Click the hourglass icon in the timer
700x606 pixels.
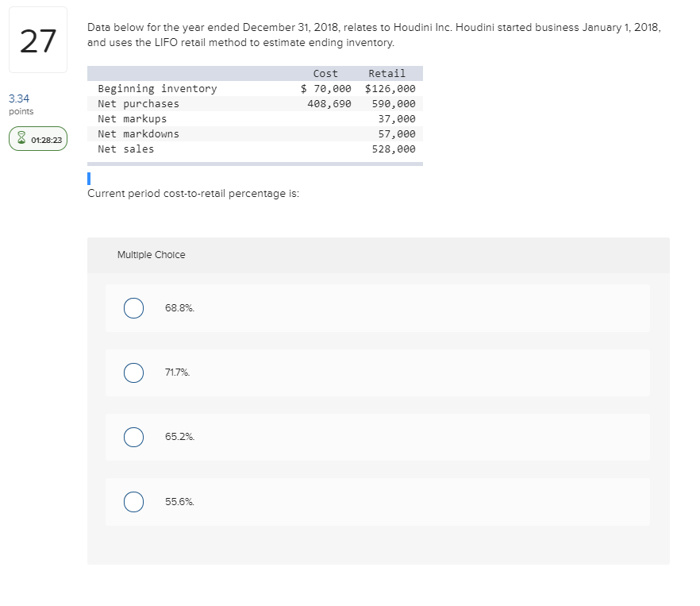22,140
